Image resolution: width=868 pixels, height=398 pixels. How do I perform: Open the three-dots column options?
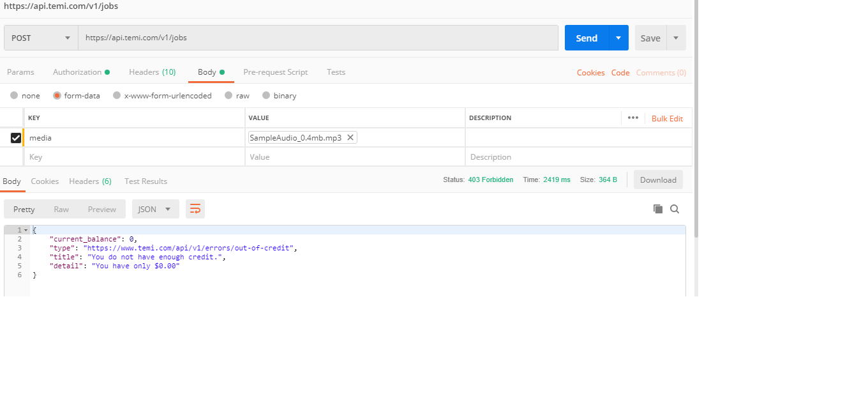(633, 118)
